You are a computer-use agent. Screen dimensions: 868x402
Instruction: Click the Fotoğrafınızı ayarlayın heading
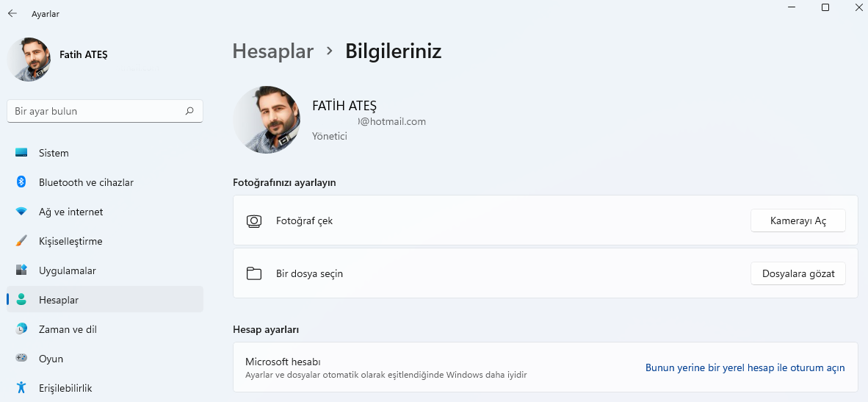[284, 182]
